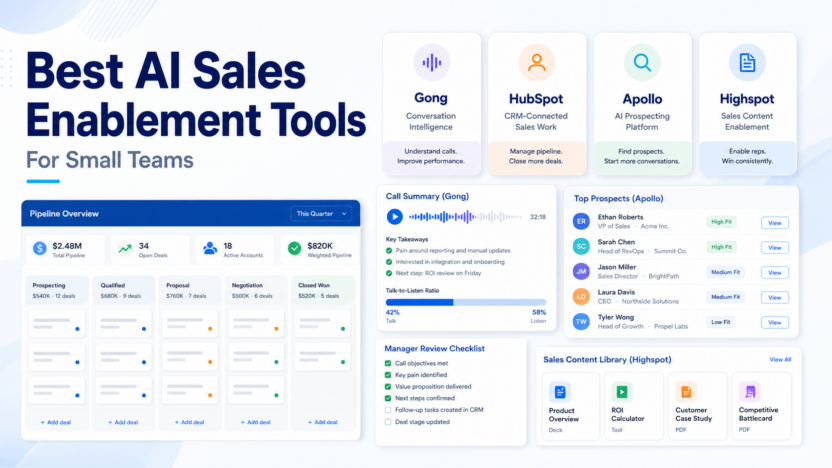Click the 42% Talk value
Screen dimensions: 832x468
click(392, 313)
